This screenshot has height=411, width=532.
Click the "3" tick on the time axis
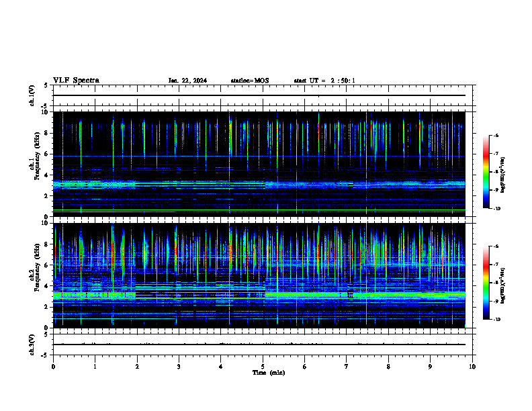click(x=179, y=367)
